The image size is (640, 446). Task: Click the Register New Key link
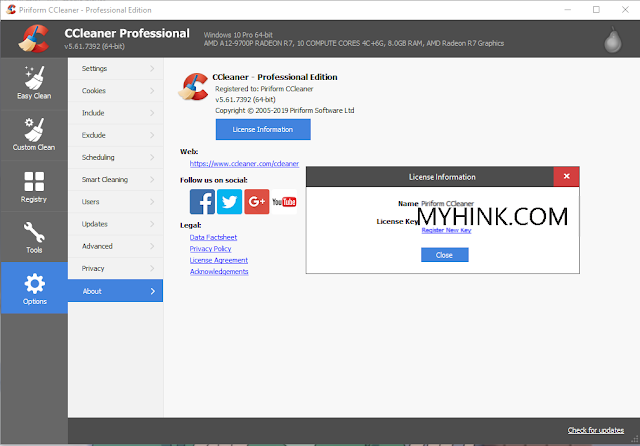tap(447, 231)
